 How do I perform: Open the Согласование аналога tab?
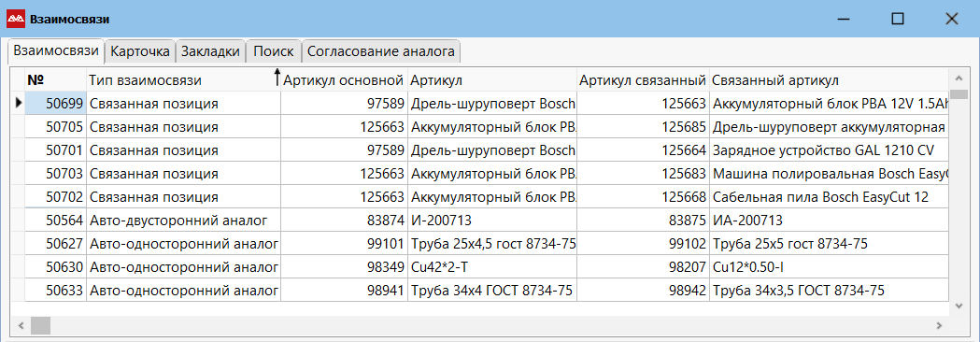pyautogui.click(x=381, y=52)
